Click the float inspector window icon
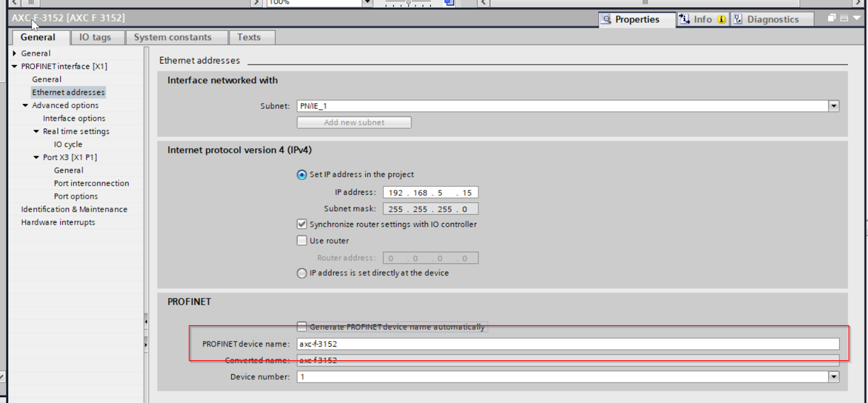This screenshot has width=868, height=403. pos(832,18)
